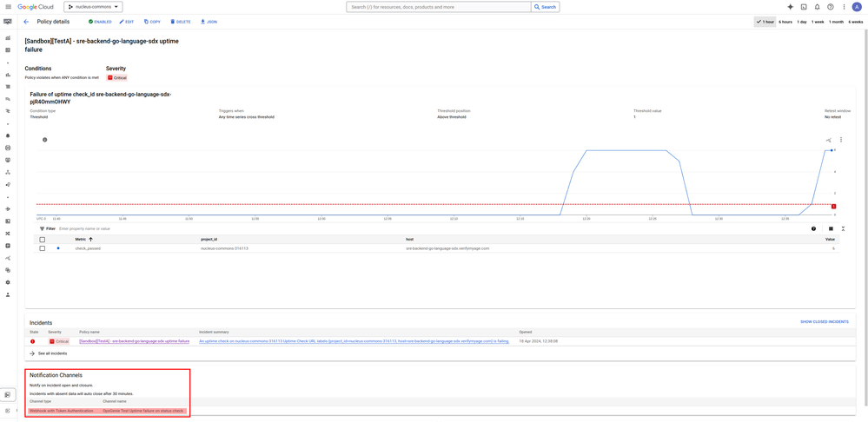Open the sidebar Metrics explorer bar-chart icon
Screen dimensions: 868x422
[8, 74]
